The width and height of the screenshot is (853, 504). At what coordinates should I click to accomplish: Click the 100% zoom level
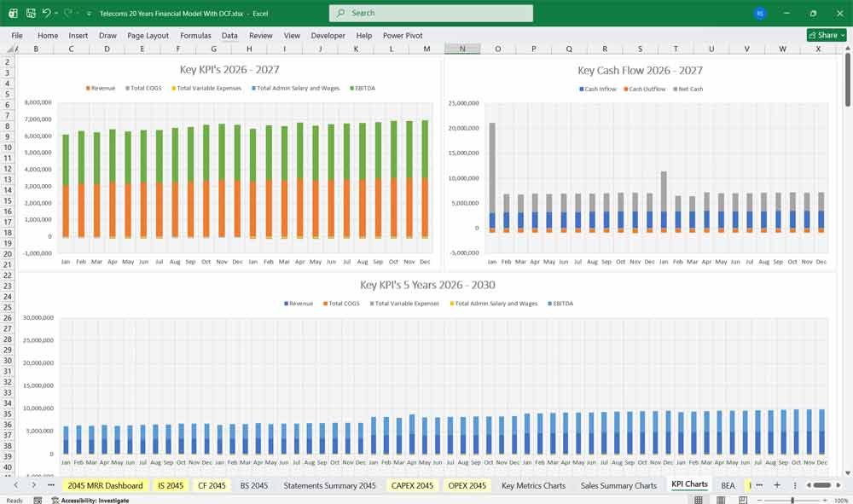coord(841,501)
